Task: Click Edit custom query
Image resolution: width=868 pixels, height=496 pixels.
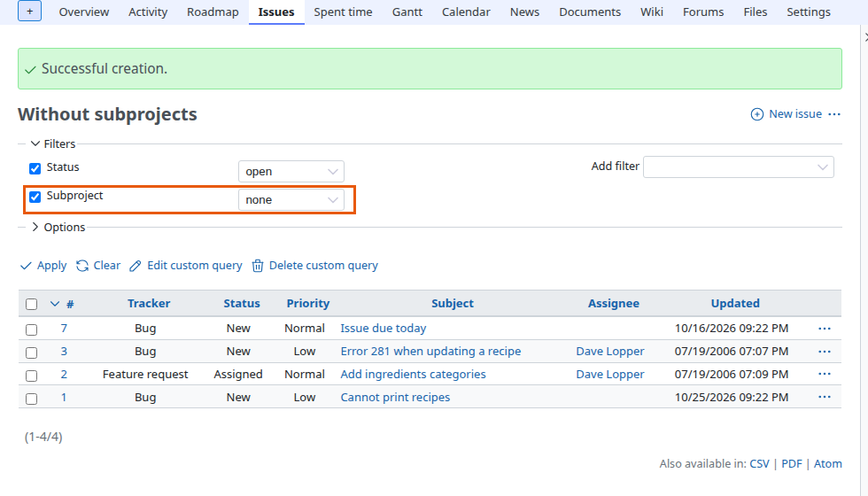Action: point(185,266)
